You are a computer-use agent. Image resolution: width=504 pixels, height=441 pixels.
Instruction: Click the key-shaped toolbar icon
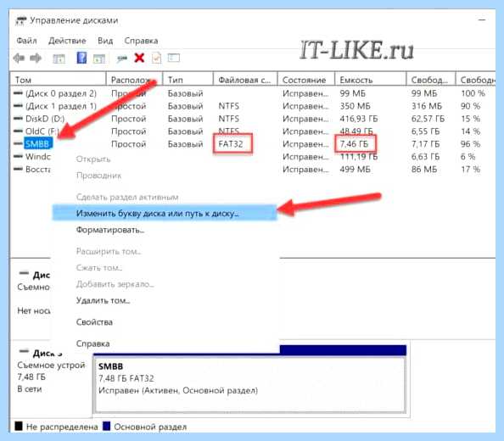tap(122, 59)
